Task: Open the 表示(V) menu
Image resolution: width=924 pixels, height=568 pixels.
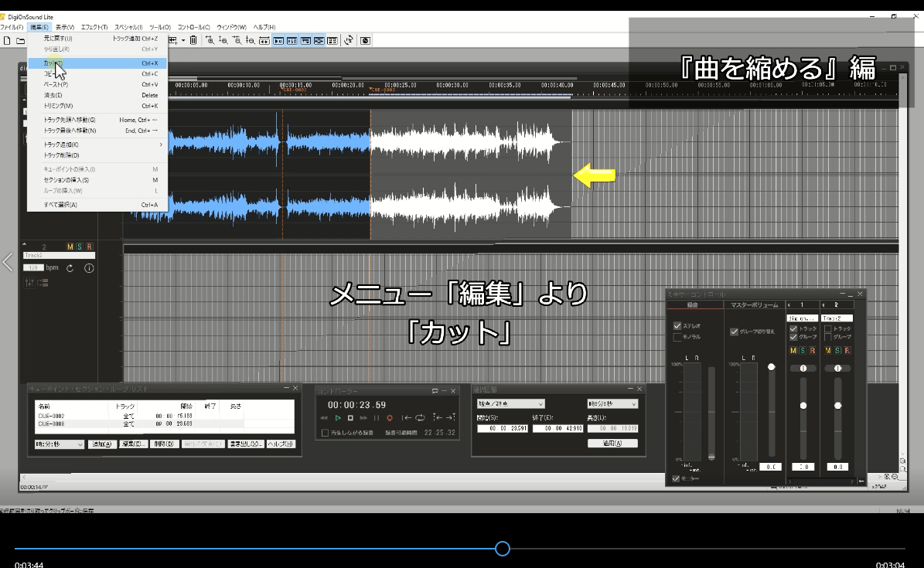Action: coord(63,26)
